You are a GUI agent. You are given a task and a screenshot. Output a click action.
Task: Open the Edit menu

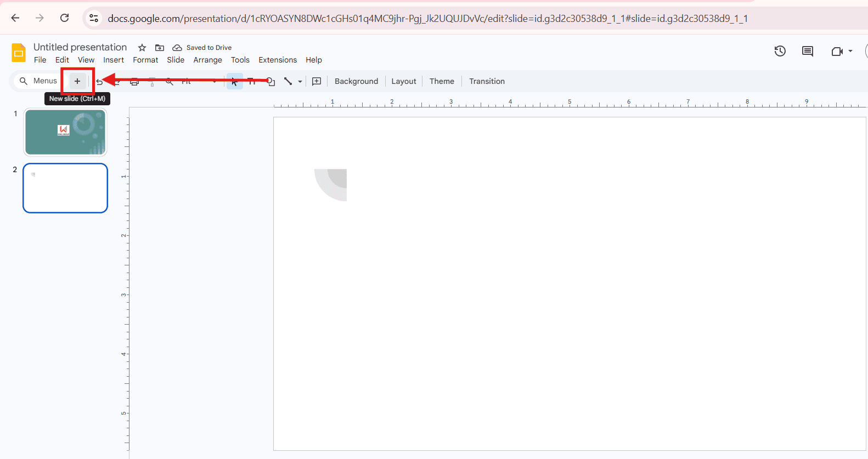click(x=62, y=60)
